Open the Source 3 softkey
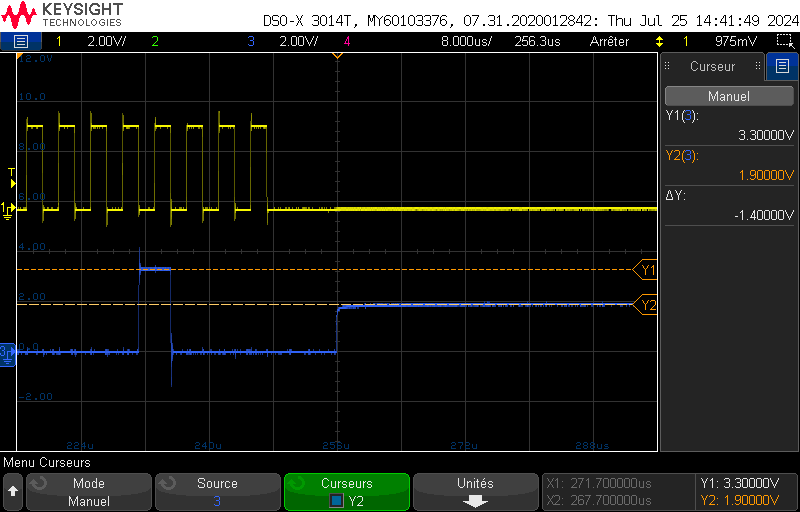 (217, 492)
